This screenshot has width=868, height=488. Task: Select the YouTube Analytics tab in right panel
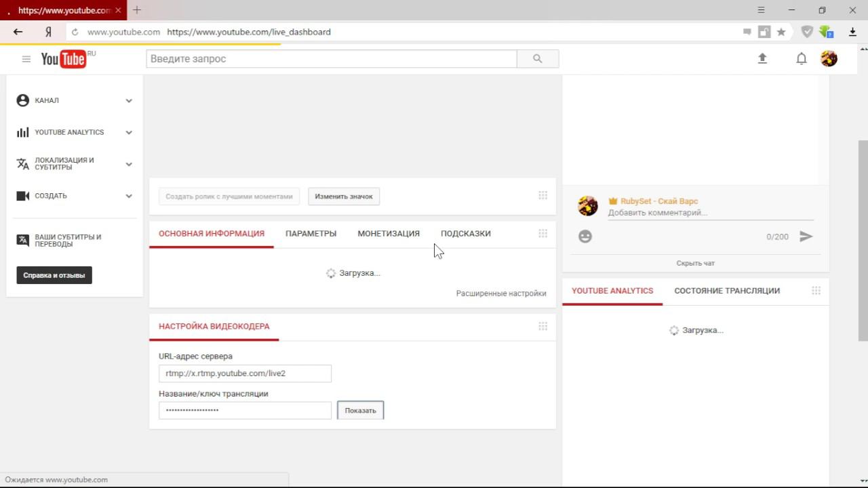[612, 291]
